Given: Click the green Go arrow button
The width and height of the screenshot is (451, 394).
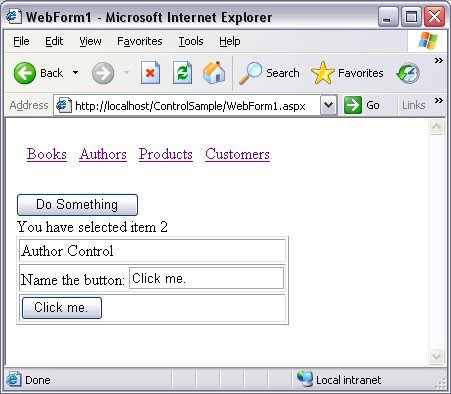Looking at the screenshot, I should coord(353,105).
